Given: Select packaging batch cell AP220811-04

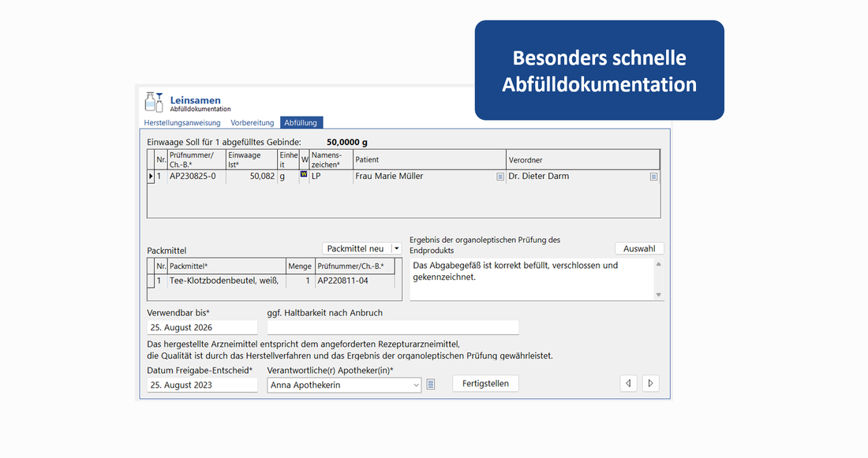Looking at the screenshot, I should pyautogui.click(x=355, y=281).
